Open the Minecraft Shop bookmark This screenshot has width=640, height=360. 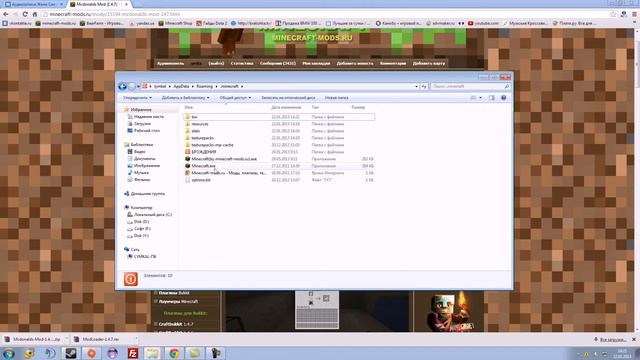click(175, 23)
